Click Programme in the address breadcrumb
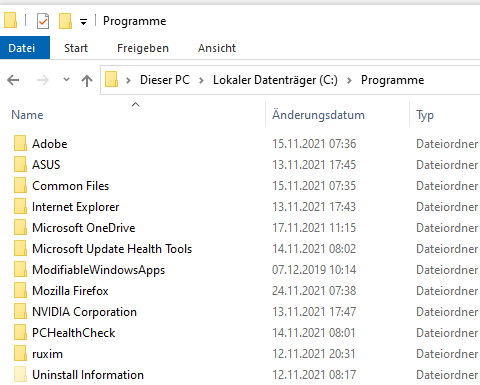The image size is (480, 385). coord(393,80)
